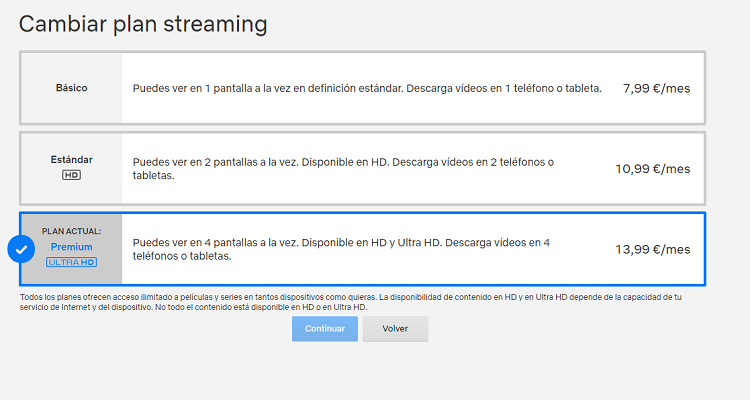The height and width of the screenshot is (400, 750).
Task: Click the blue checkmark on the Premium plan
Action: coord(21,249)
